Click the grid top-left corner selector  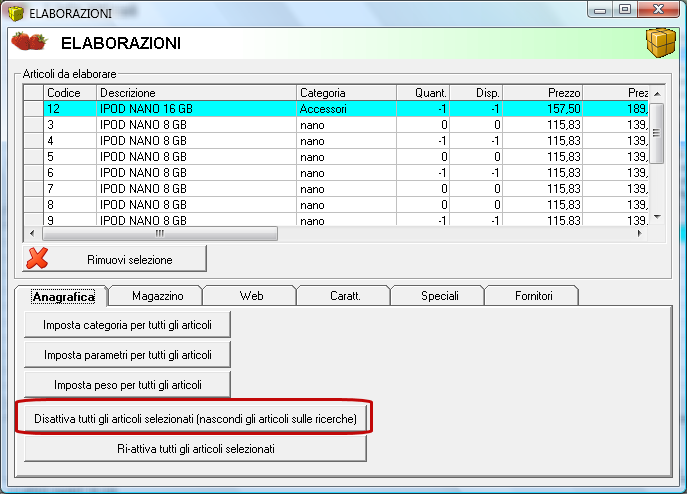33,93
